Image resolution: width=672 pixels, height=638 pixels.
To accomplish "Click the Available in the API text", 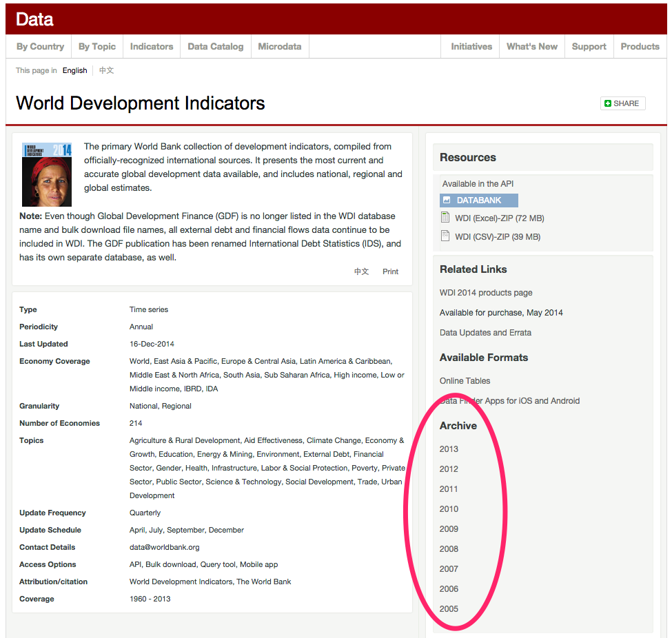I will click(x=478, y=184).
